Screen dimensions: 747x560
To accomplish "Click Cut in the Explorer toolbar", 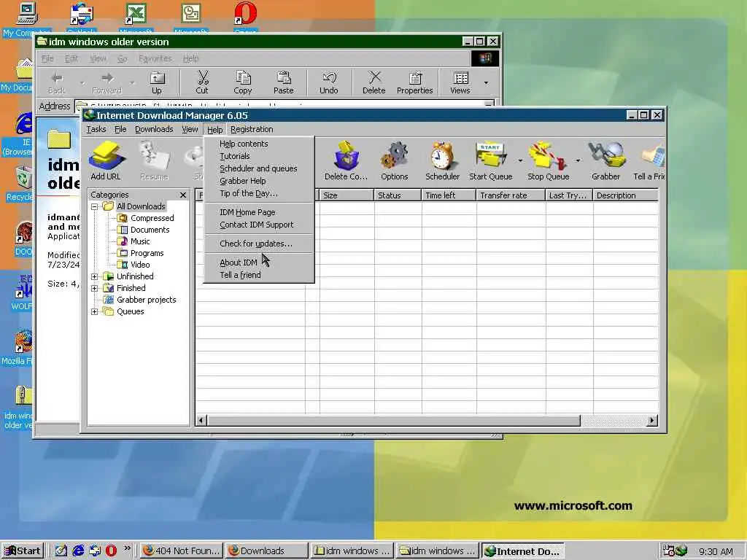I will 202,82.
